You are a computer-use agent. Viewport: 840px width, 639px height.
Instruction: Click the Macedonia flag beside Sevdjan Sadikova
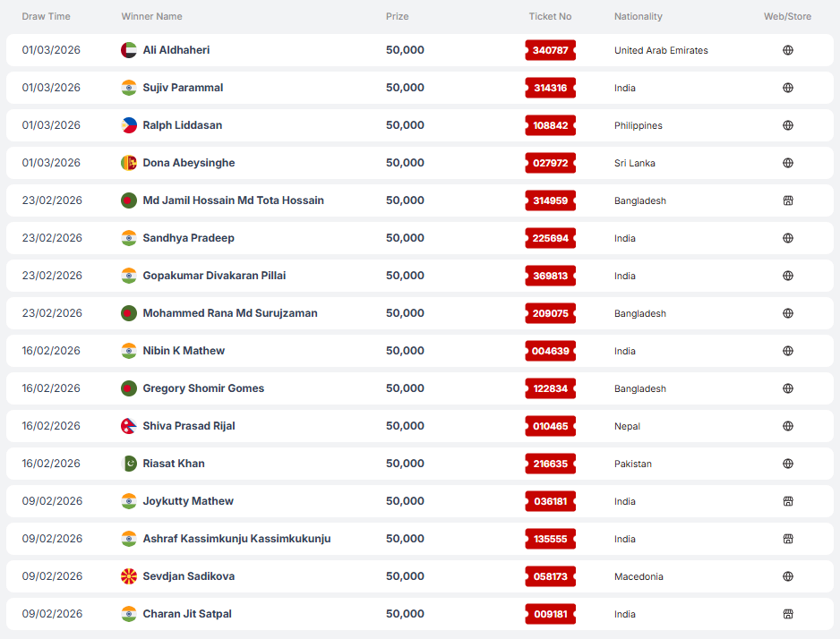129,576
